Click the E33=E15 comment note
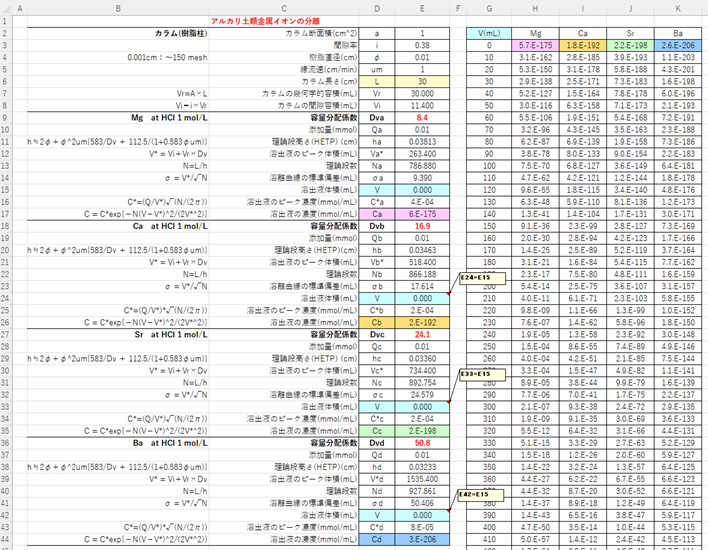Screen dimensions: 708x550 (x=482, y=375)
